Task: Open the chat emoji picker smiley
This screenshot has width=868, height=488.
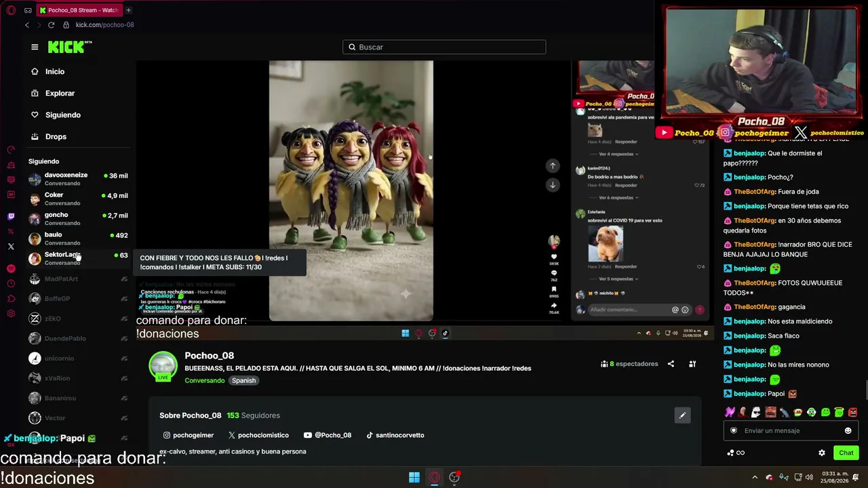Action: 848,430
